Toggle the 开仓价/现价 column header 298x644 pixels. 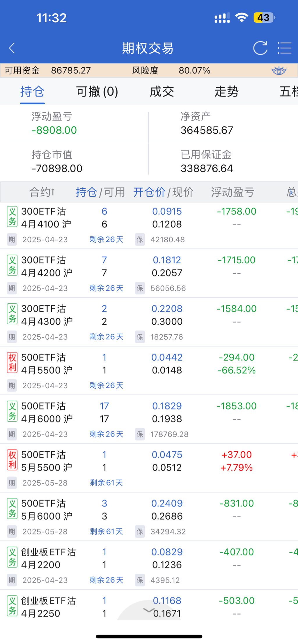[x=163, y=192]
